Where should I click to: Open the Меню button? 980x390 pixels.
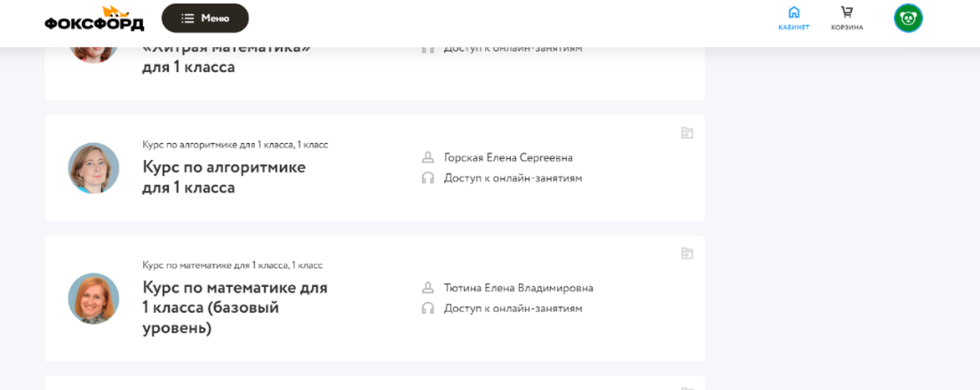click(x=205, y=18)
